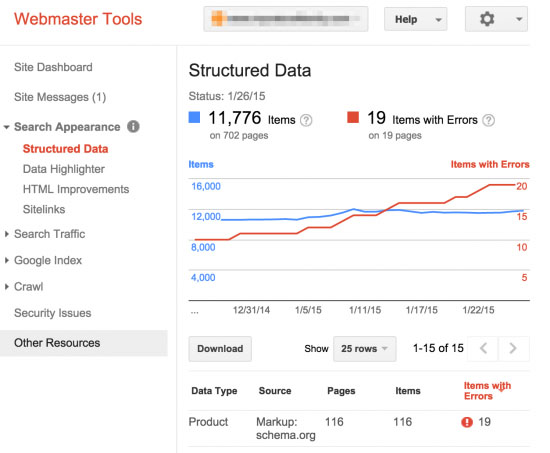Open the settings gear menu

tap(496, 19)
